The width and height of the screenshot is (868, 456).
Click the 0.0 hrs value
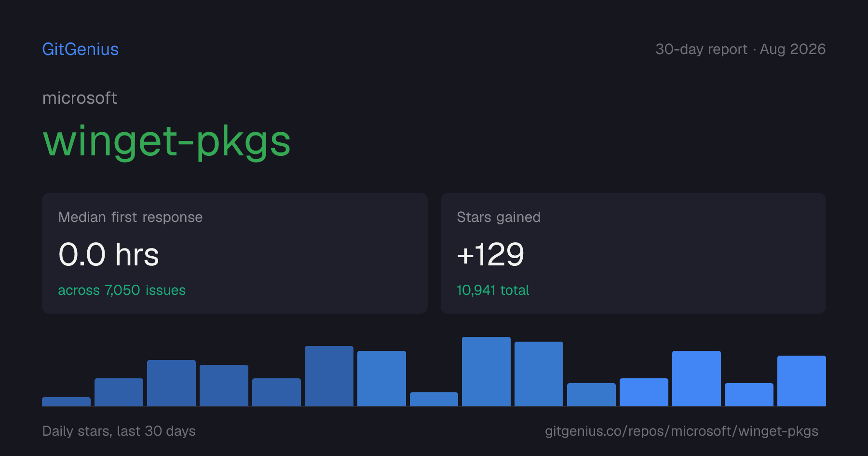click(x=108, y=255)
